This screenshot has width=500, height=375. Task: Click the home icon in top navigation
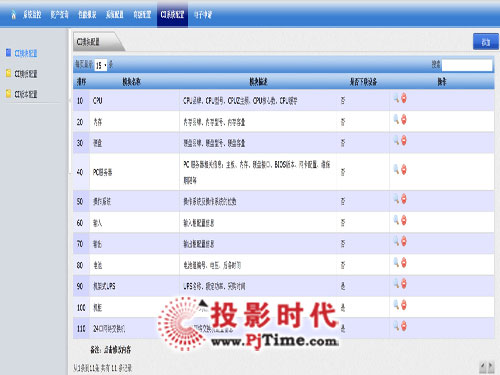point(13,14)
